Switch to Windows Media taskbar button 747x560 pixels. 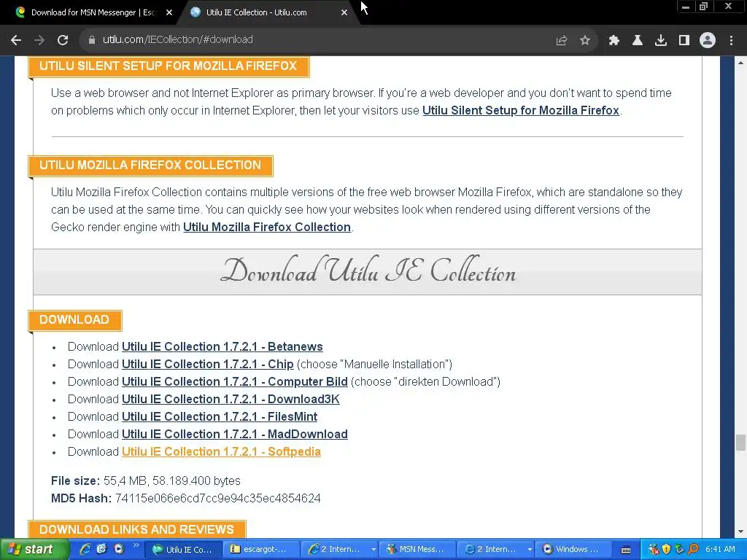574,550
